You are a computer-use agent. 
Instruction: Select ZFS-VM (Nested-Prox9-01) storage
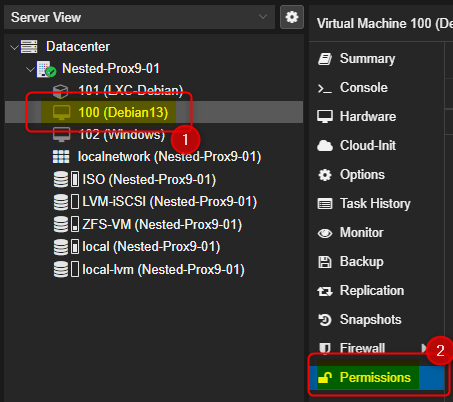tap(162, 224)
